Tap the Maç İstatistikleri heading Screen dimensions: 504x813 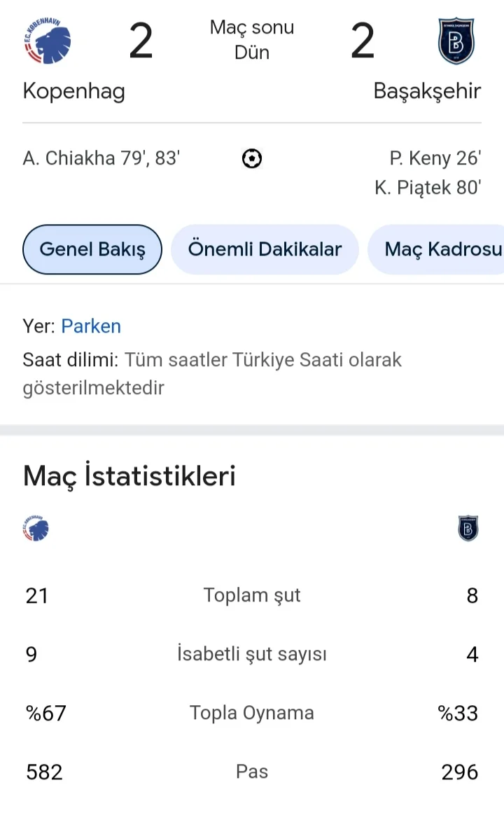point(129,476)
